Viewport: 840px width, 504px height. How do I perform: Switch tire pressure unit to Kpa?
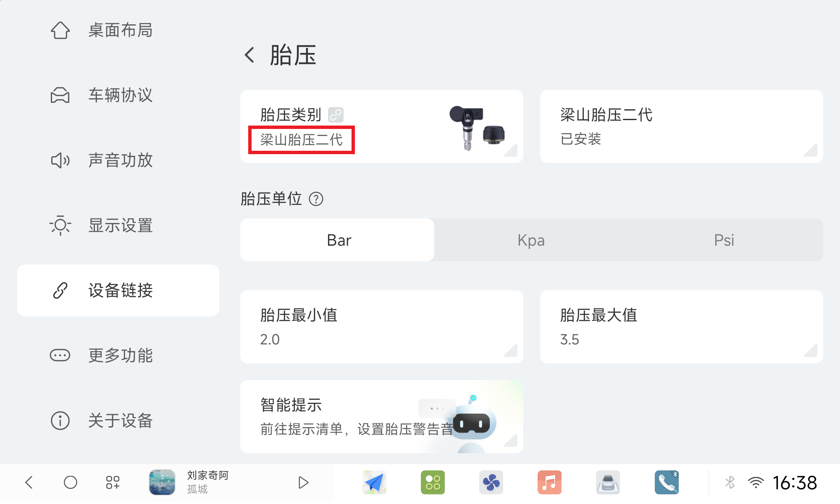coord(531,240)
